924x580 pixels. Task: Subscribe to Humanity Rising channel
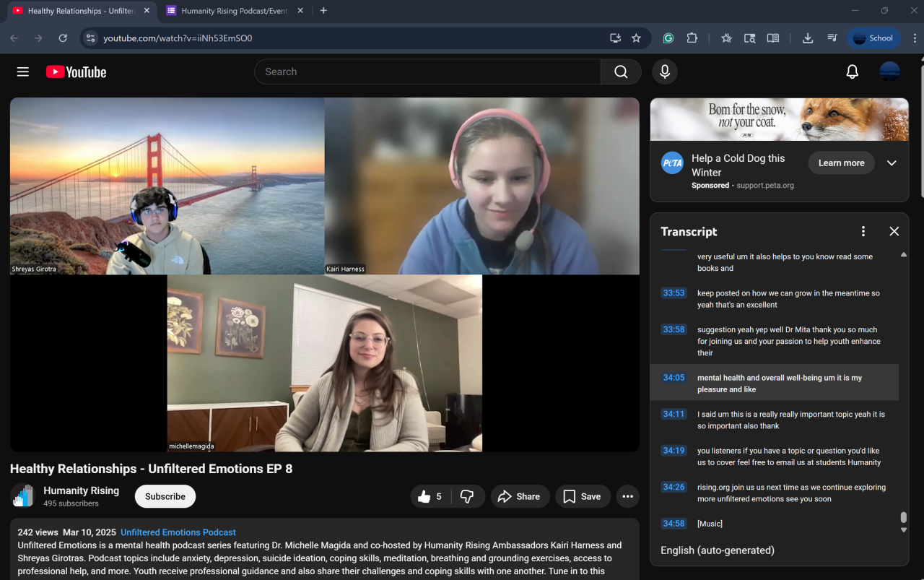point(165,496)
